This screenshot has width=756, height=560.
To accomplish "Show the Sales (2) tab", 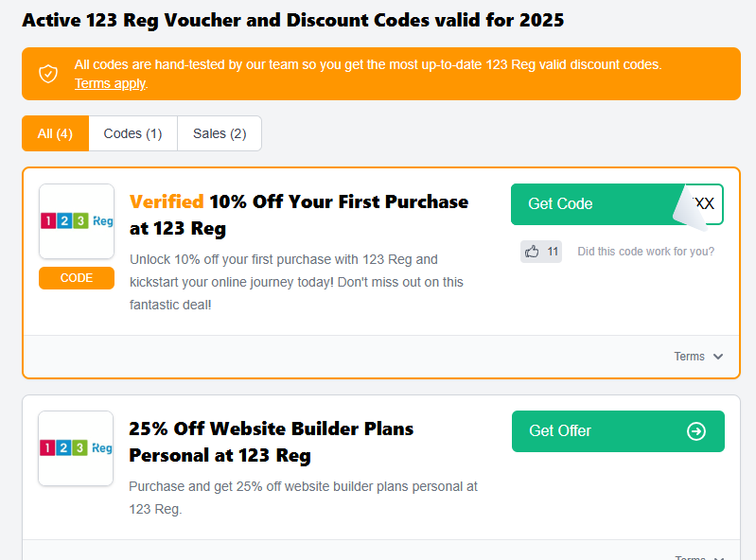I will 220,133.
